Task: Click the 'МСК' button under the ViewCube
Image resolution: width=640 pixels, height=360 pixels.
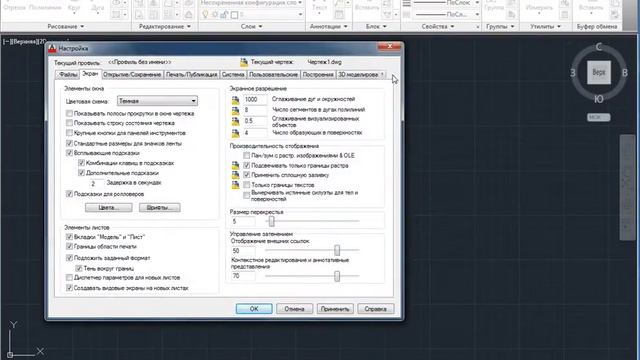Action: coord(598,118)
